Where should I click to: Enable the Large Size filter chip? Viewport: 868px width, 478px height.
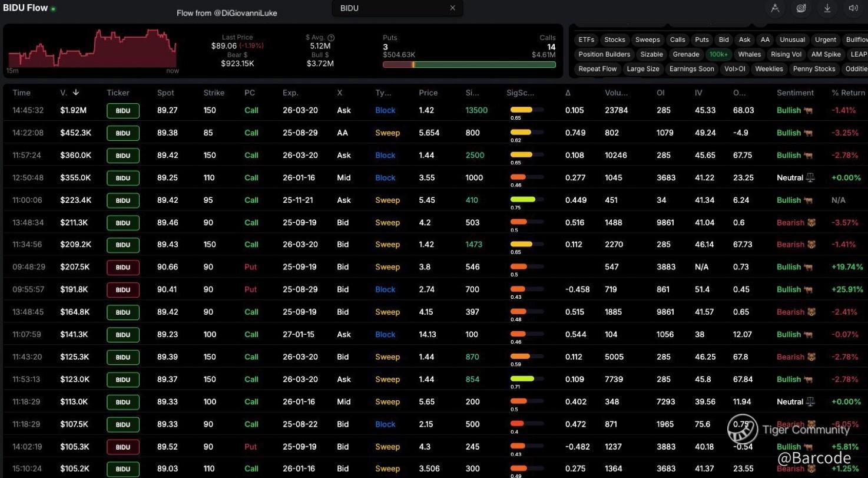(x=643, y=69)
